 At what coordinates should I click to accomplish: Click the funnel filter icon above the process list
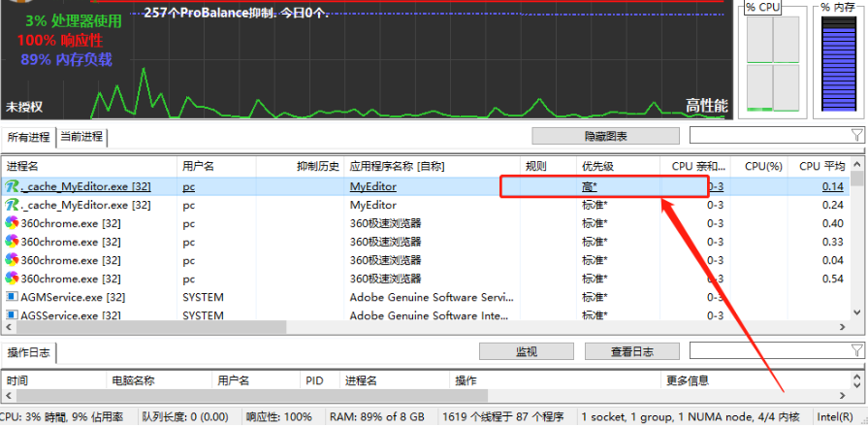point(856,135)
